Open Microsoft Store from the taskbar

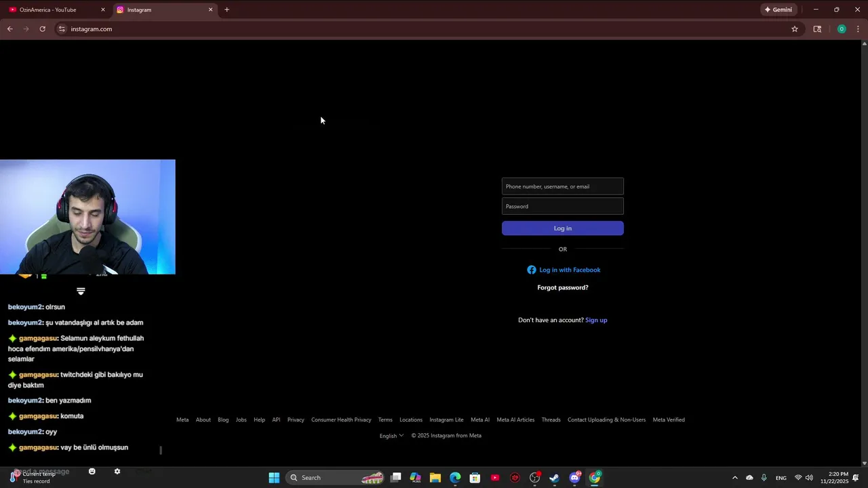[x=475, y=478]
